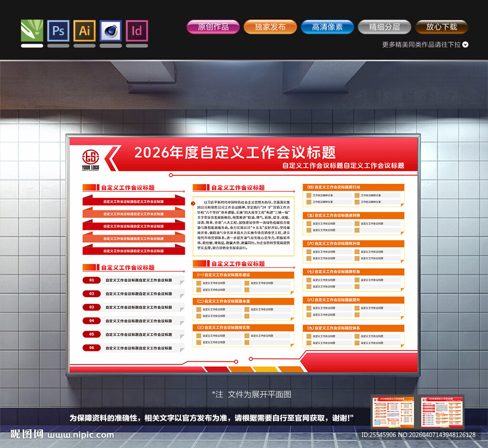Screen dimensions: 488x448
Task: Click the (四)自定义工作会议标题质行动 orange header
Action: pyautogui.click(x=354, y=187)
